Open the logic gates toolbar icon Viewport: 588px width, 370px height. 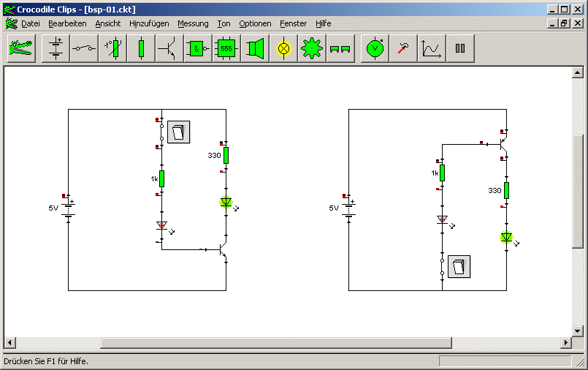[x=198, y=48]
